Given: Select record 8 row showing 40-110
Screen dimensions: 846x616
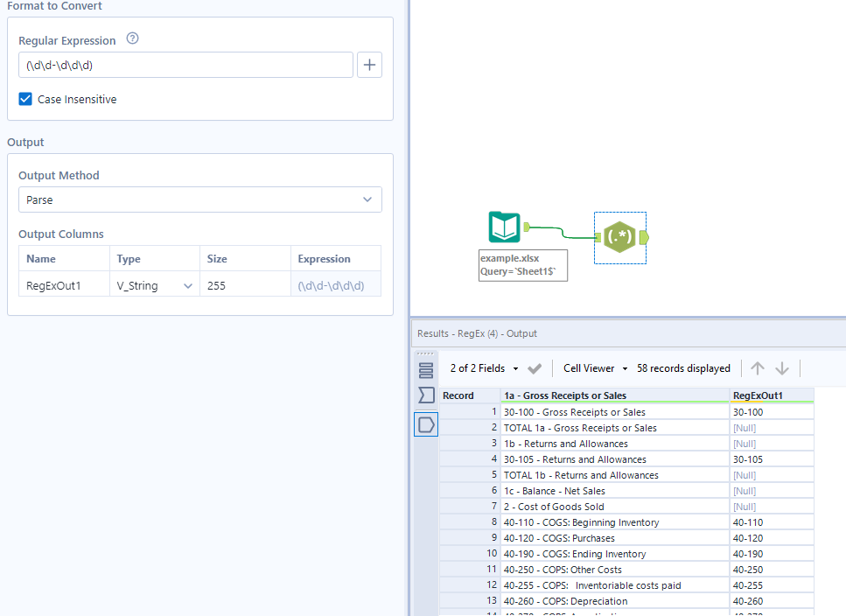Looking at the screenshot, I should click(x=612, y=522).
